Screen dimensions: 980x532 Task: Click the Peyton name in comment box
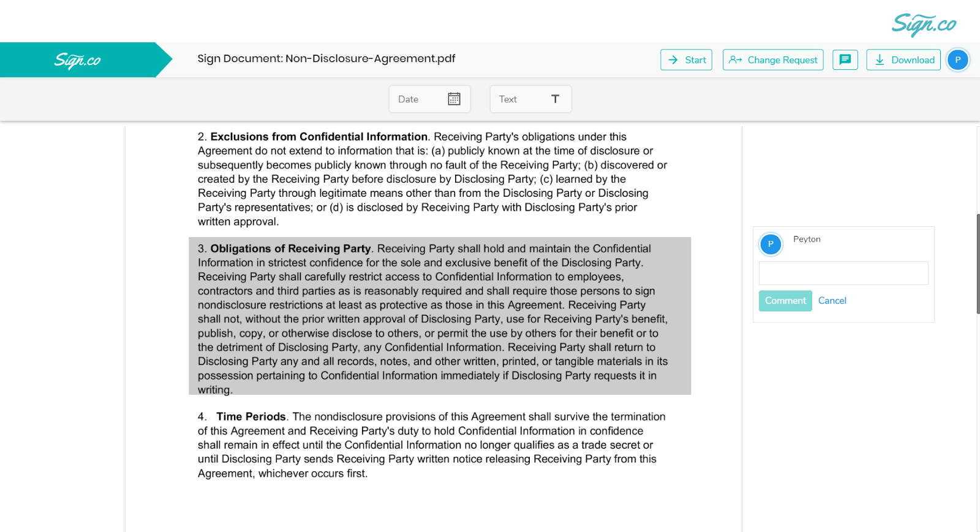pyautogui.click(x=807, y=239)
